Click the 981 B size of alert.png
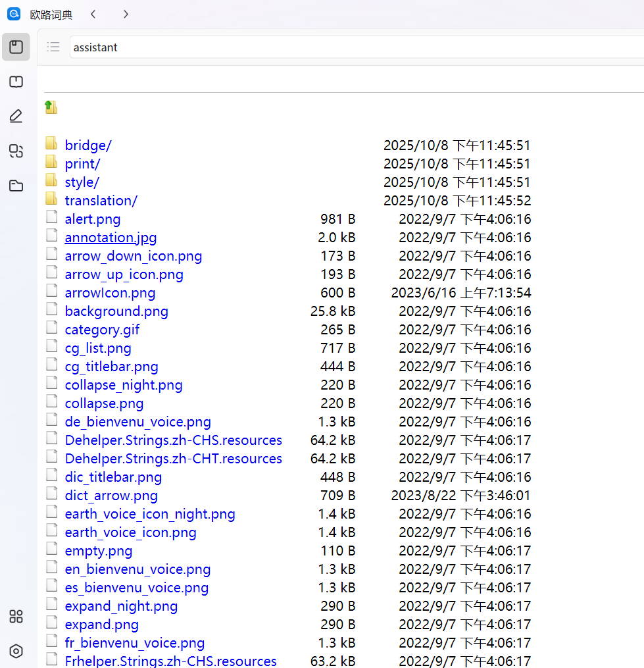The image size is (644, 668). pyautogui.click(x=337, y=219)
